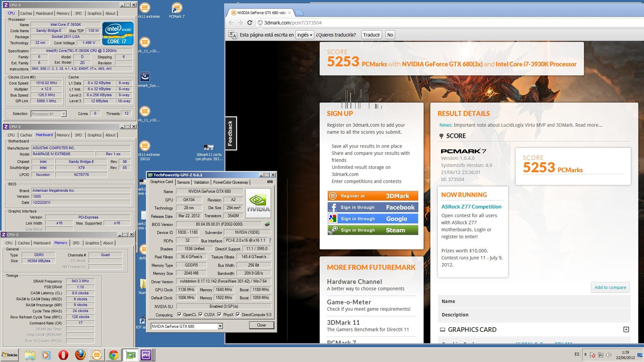Open the Action Center flag tray icon
The image size is (644, 362).
593,355
